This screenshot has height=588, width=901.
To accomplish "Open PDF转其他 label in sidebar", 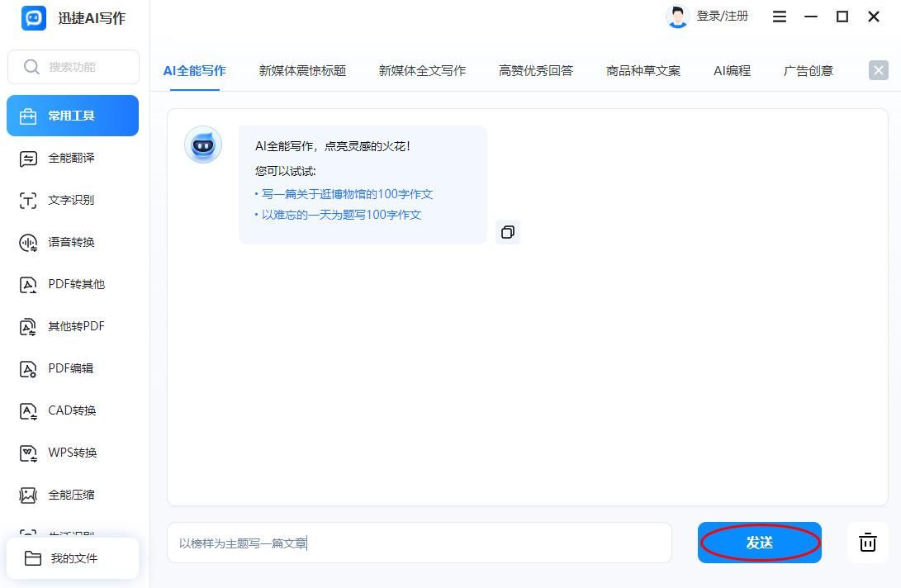I will pyautogui.click(x=77, y=284).
